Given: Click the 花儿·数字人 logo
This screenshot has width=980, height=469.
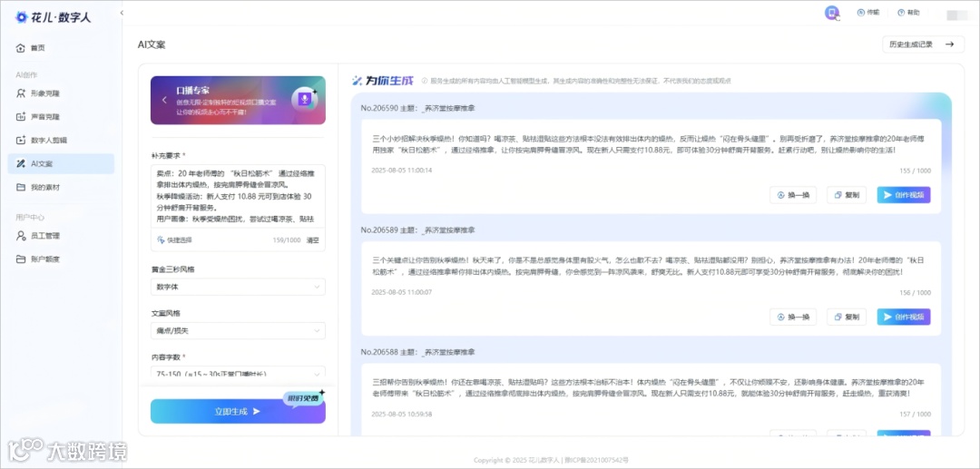Looking at the screenshot, I should 54,17.
